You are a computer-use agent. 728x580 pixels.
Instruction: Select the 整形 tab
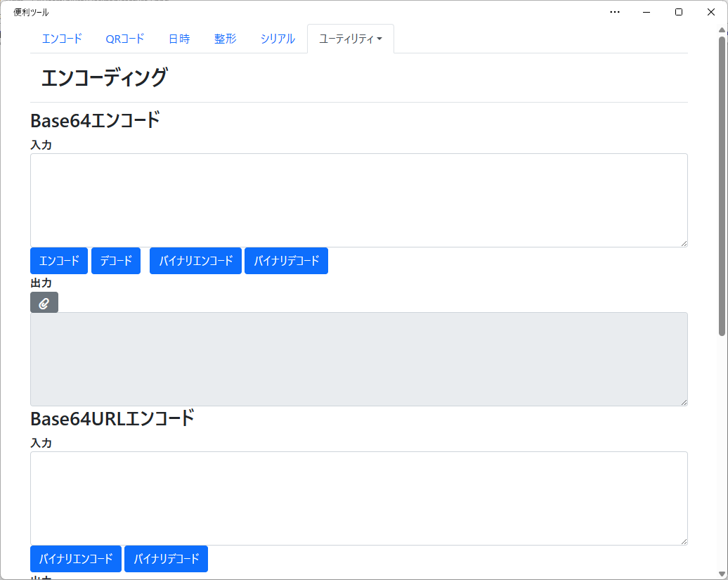[x=225, y=39]
